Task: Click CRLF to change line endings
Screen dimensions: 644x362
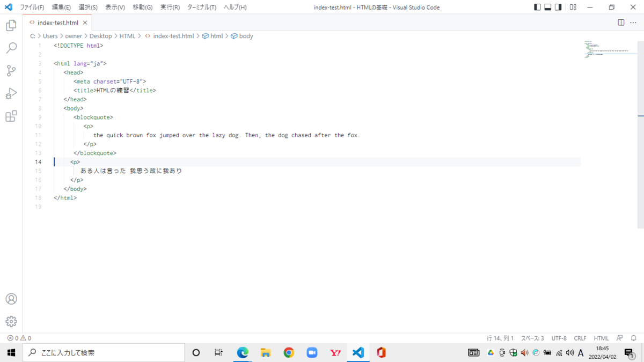Action: point(580,338)
